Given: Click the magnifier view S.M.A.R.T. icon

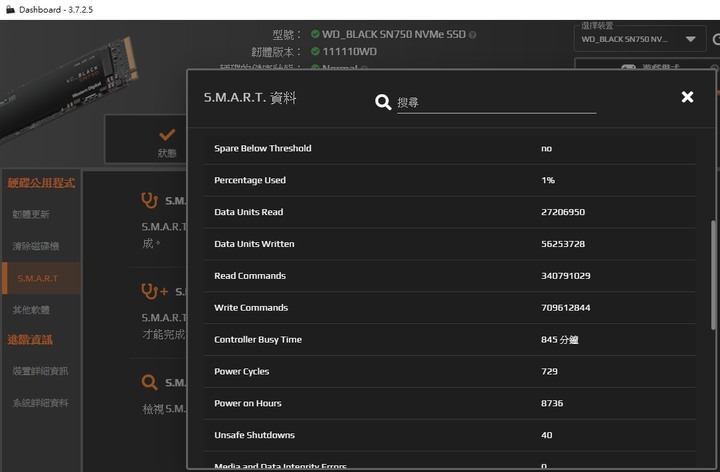Looking at the screenshot, I should [x=150, y=382].
